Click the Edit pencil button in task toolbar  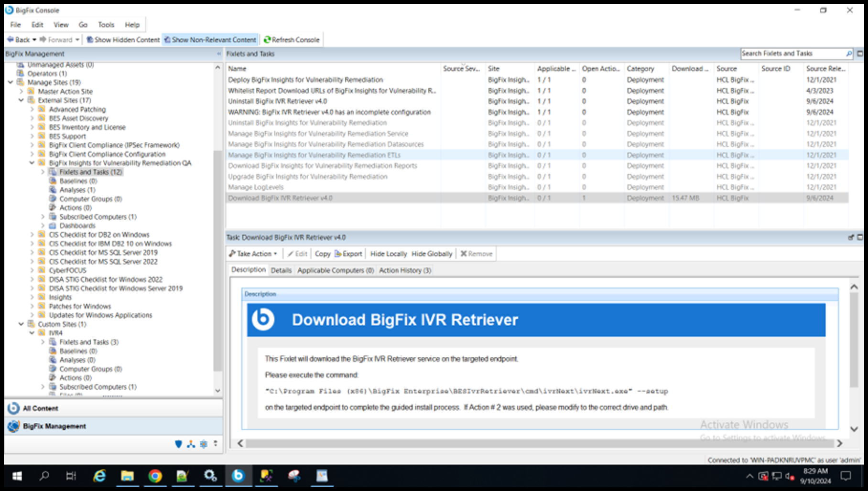coord(297,254)
